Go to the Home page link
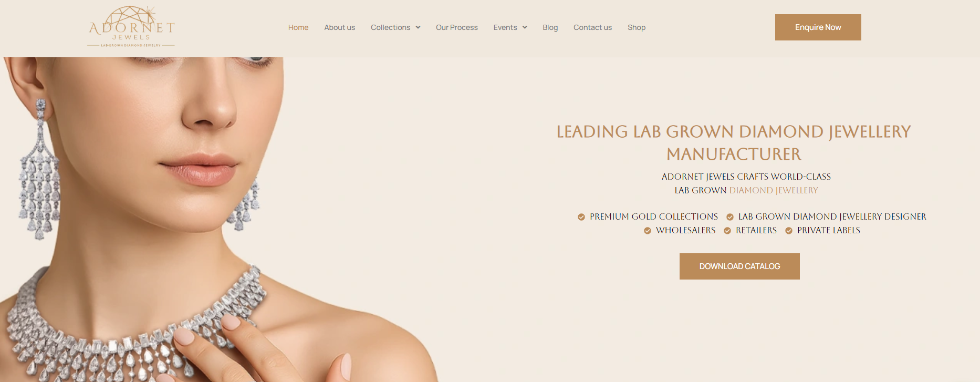 pos(298,27)
